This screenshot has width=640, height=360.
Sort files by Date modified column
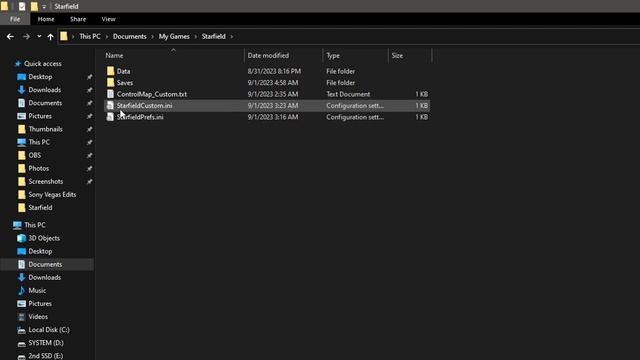pyautogui.click(x=268, y=56)
